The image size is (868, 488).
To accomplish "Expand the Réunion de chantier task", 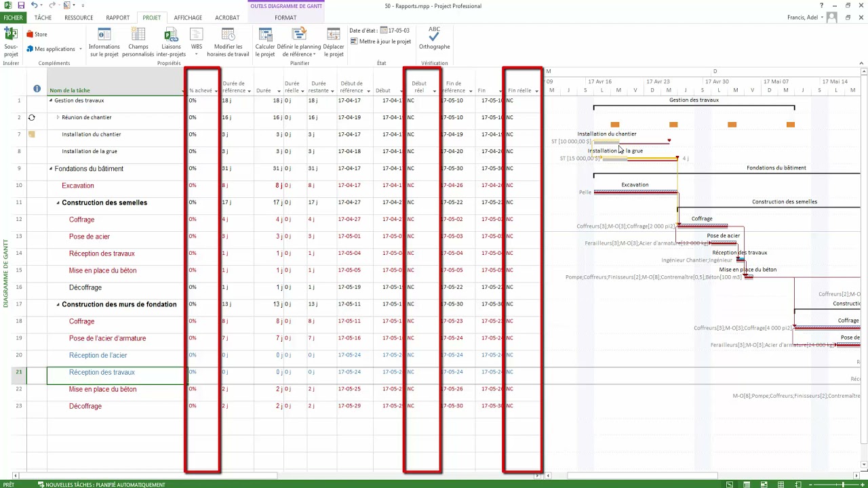I will click(58, 117).
